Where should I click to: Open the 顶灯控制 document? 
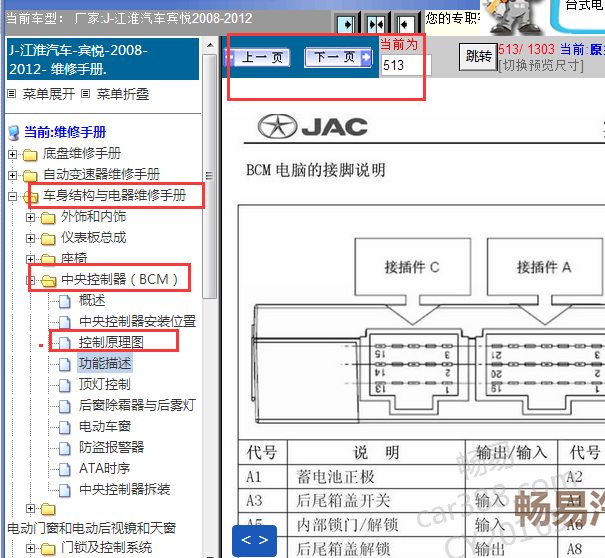105,384
